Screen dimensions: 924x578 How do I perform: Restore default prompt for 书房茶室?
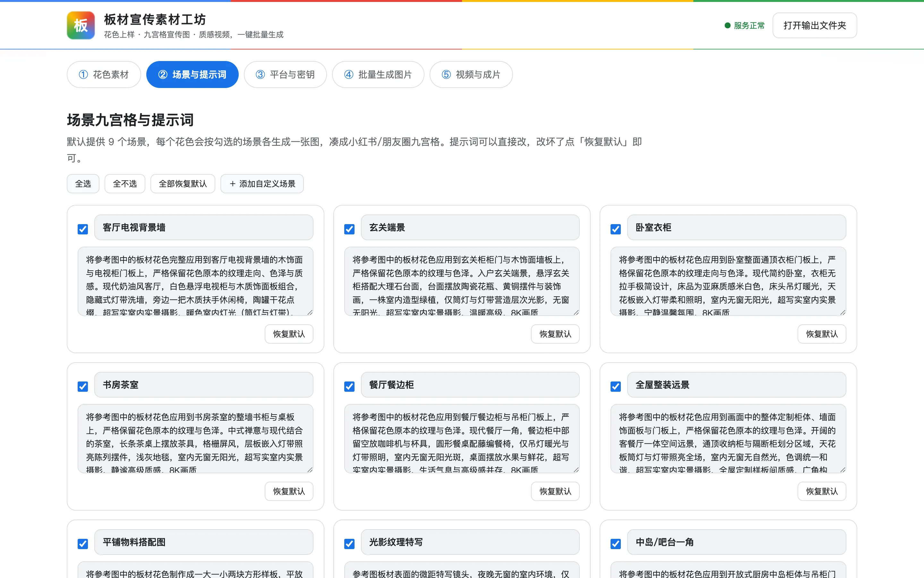tap(289, 491)
